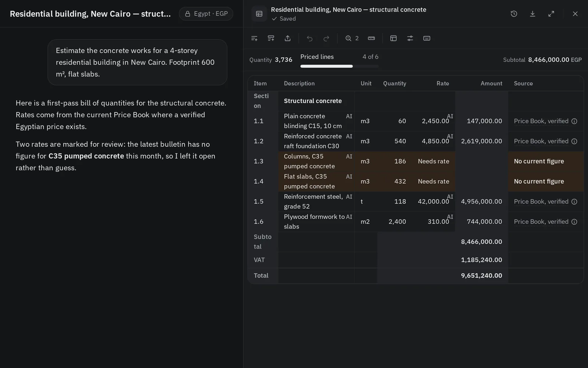The width and height of the screenshot is (588, 368).
Task: Click the '4 of 6' priced lines count
Action: [x=370, y=57]
